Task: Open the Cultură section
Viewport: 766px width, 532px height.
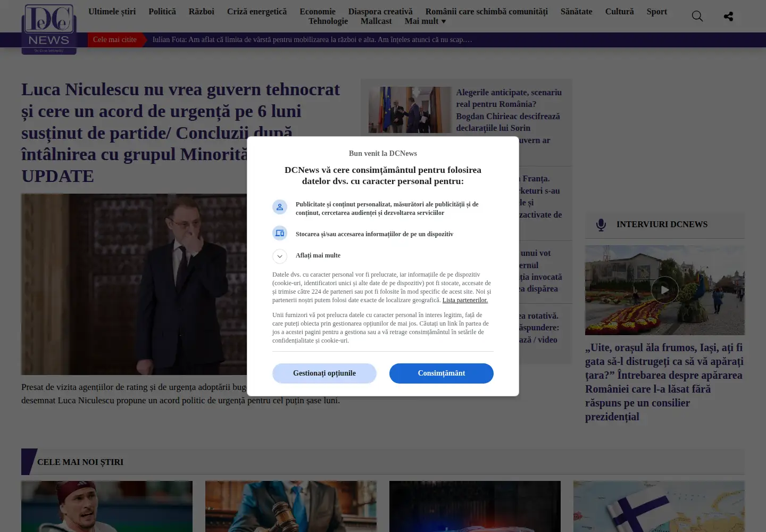Action: tap(619, 11)
